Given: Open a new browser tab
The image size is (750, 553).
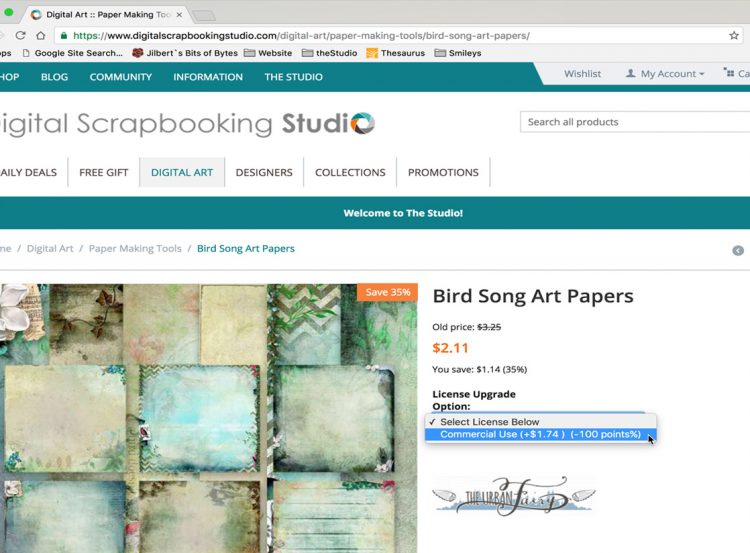Looking at the screenshot, I should pyautogui.click(x=204, y=15).
